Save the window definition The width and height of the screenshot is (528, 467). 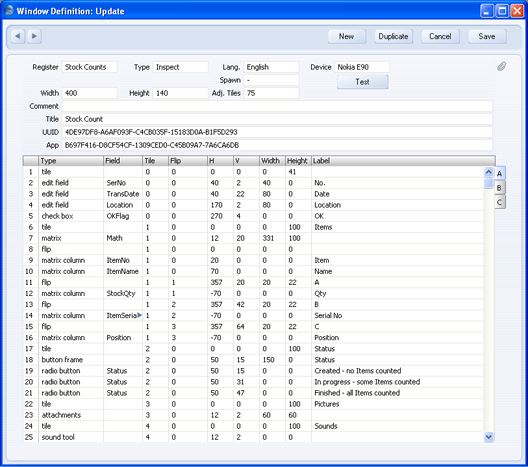(x=487, y=36)
